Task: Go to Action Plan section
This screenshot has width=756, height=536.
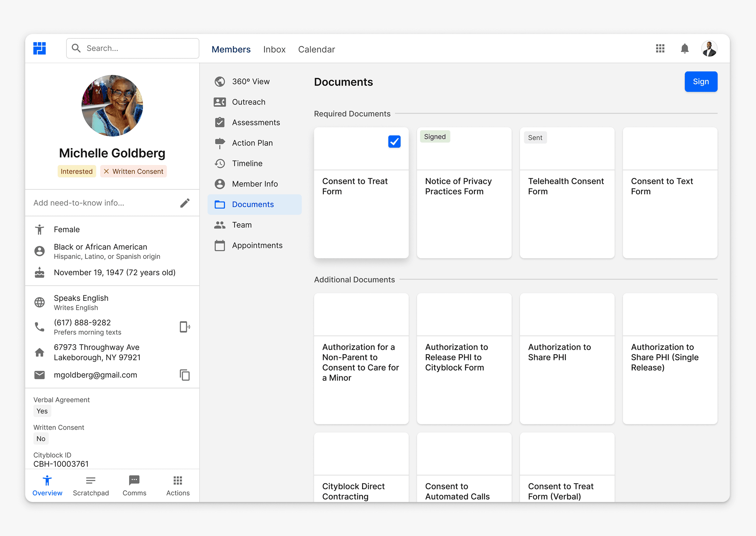Action: [x=252, y=143]
